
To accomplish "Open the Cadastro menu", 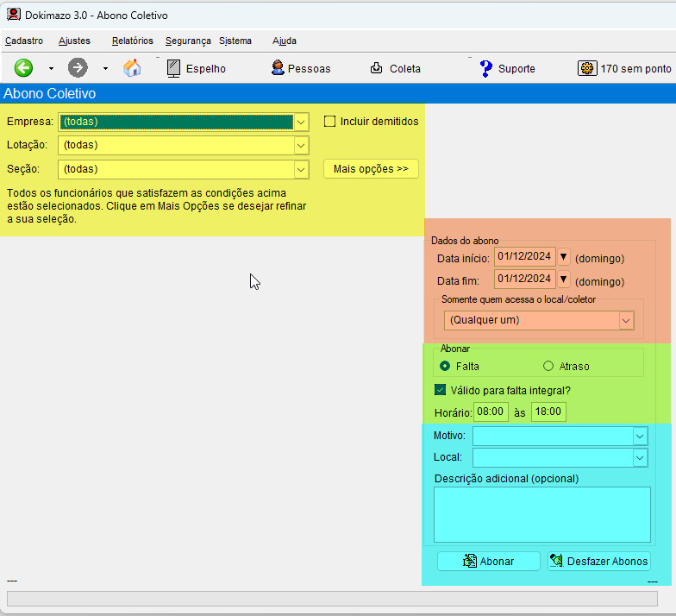I will pyautogui.click(x=24, y=41).
